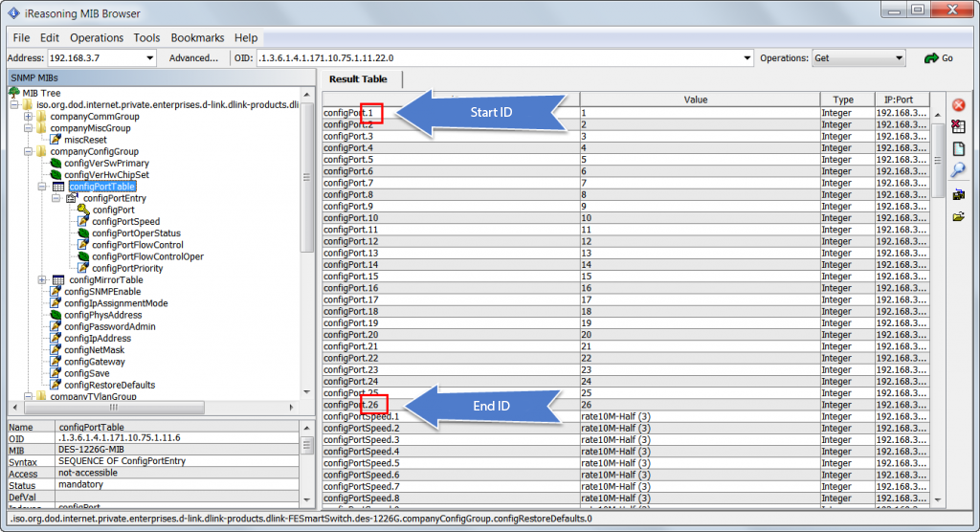Select configIpAssignmentMode in the tree
The width and height of the screenshot is (980, 532).
116,303
